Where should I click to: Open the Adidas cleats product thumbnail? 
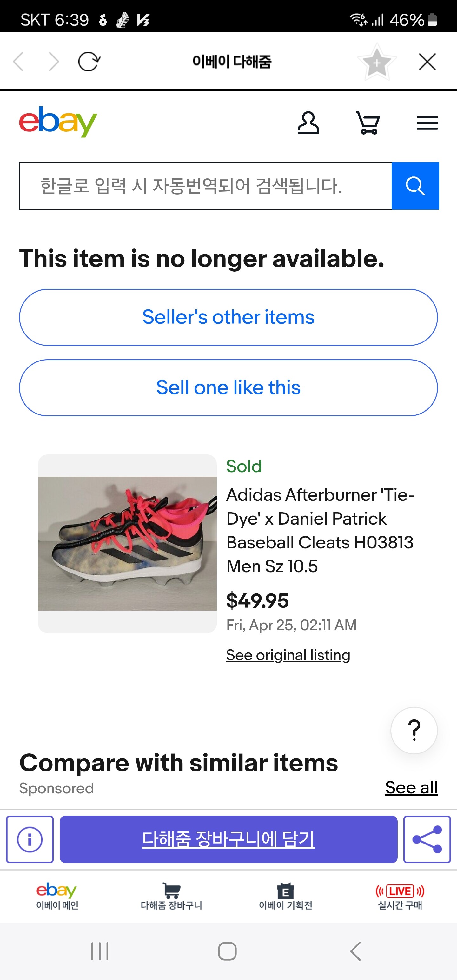[128, 544]
